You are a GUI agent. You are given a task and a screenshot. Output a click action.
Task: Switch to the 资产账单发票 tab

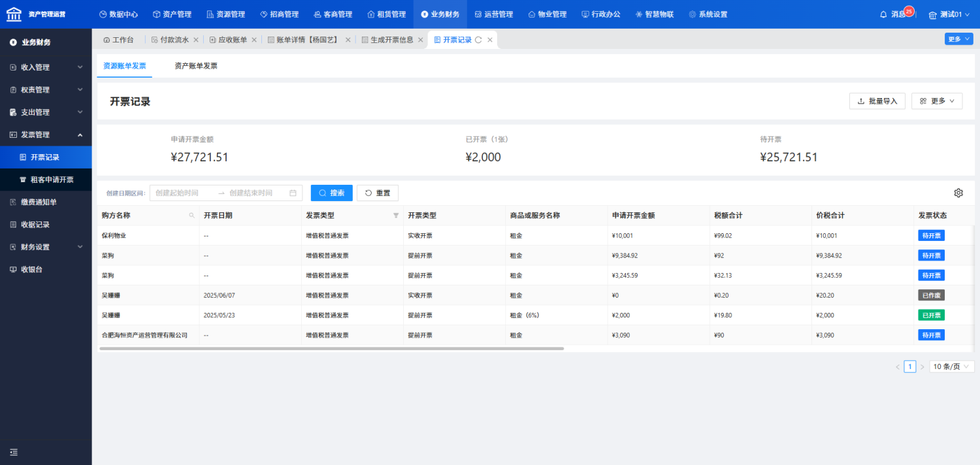pyautogui.click(x=196, y=66)
